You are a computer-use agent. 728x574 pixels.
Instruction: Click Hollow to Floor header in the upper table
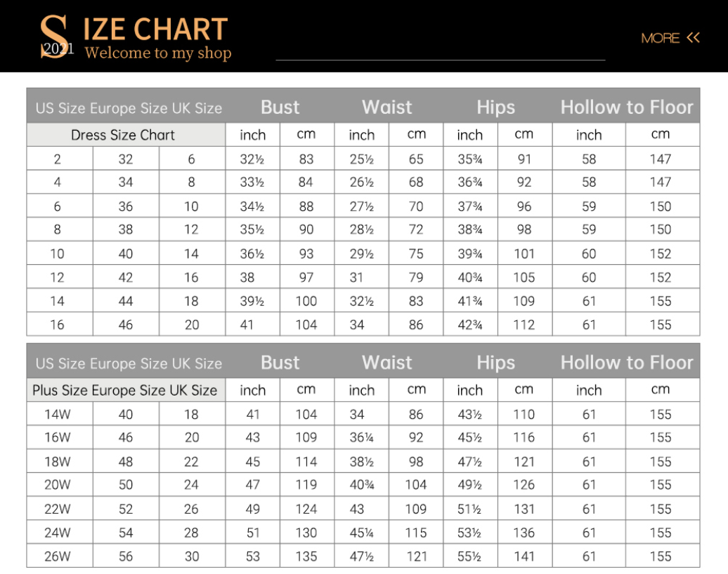(x=626, y=107)
